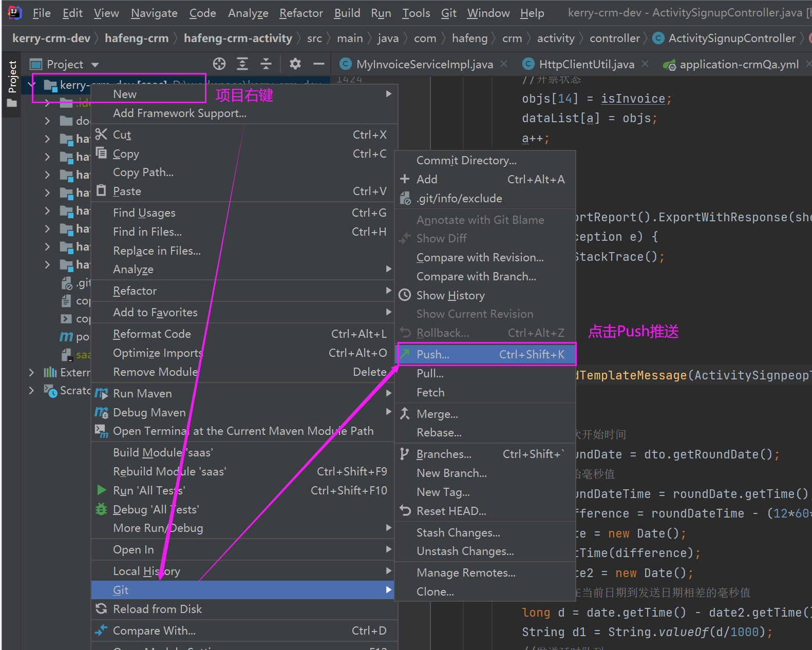Click green Run 'All Tests' play icon
This screenshot has height=650, width=812.
click(x=102, y=490)
